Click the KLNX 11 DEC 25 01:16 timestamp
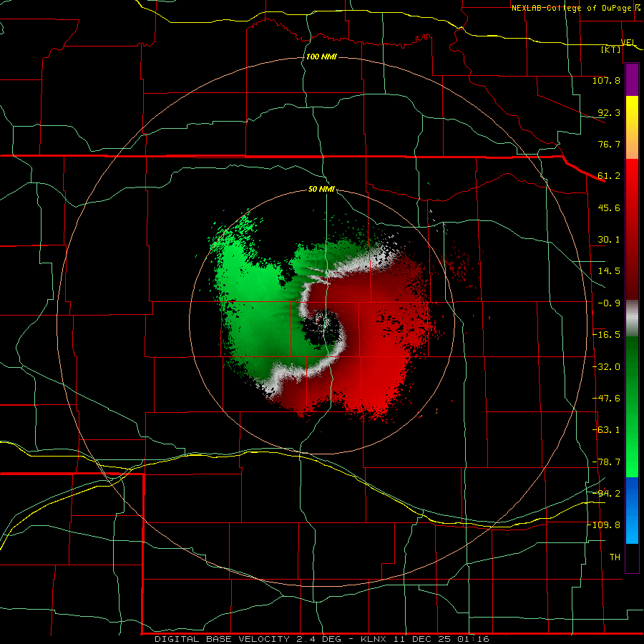Image resolution: width=644 pixels, height=644 pixels. pyautogui.click(x=425, y=639)
